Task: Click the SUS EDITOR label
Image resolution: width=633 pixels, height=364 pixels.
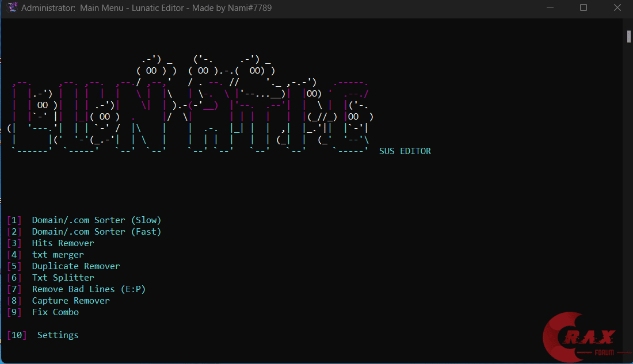Action: click(x=405, y=151)
